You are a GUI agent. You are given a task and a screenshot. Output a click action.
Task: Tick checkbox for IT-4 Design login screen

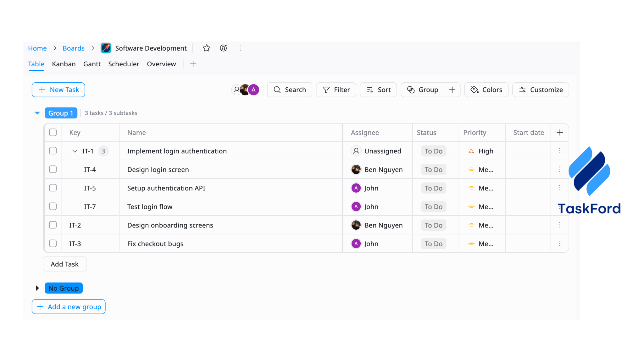point(53,169)
